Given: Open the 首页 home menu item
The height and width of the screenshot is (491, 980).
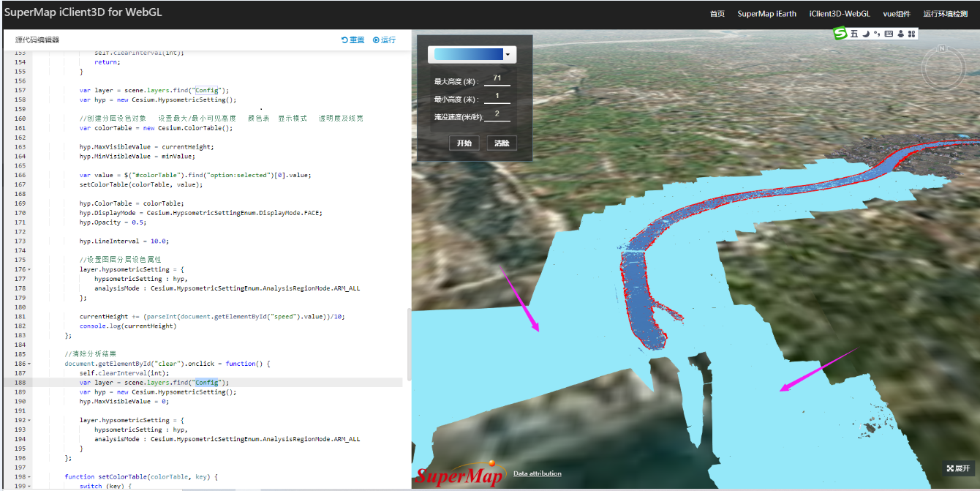Looking at the screenshot, I should (x=717, y=14).
